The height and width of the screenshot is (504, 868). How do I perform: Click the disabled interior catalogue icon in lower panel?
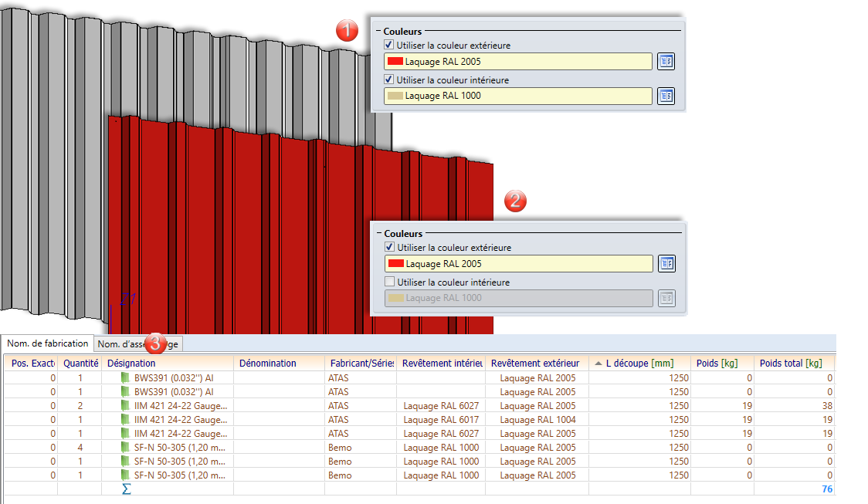[667, 298]
